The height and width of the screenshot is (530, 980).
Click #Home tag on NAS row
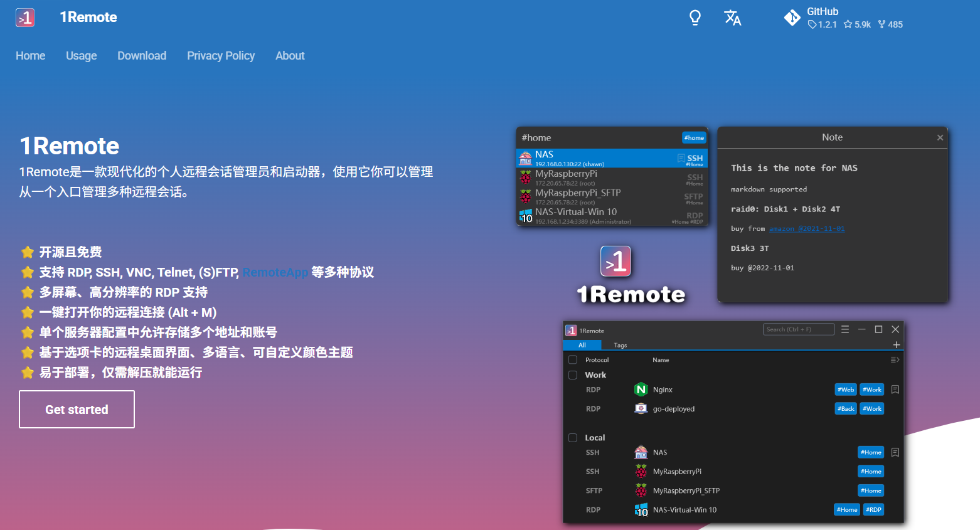871,452
